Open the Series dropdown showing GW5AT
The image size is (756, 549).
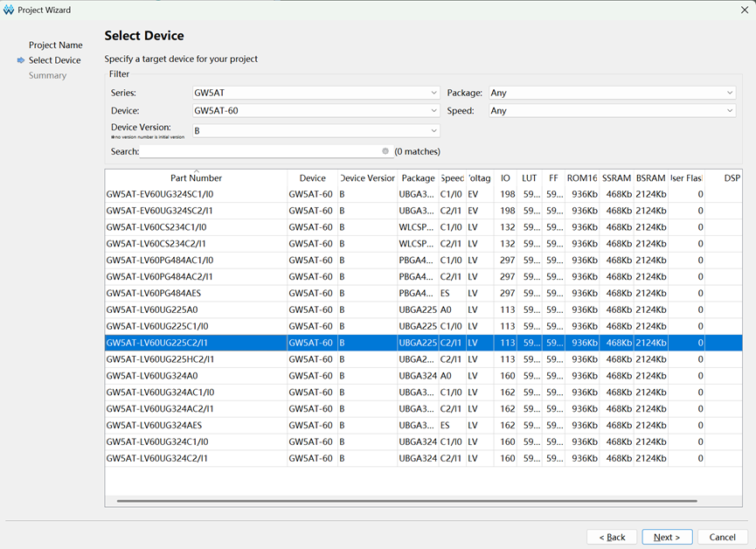tap(316, 93)
